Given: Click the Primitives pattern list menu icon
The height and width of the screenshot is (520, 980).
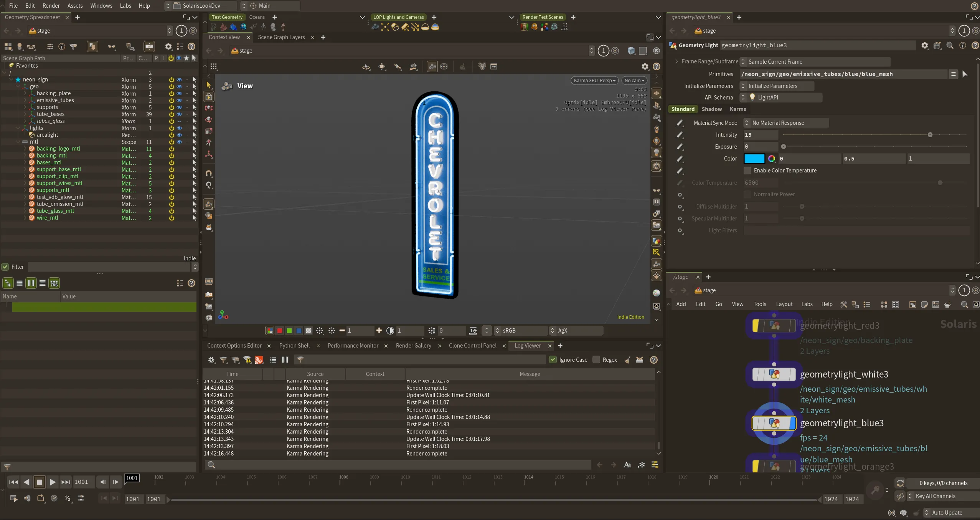Looking at the screenshot, I should coord(953,74).
